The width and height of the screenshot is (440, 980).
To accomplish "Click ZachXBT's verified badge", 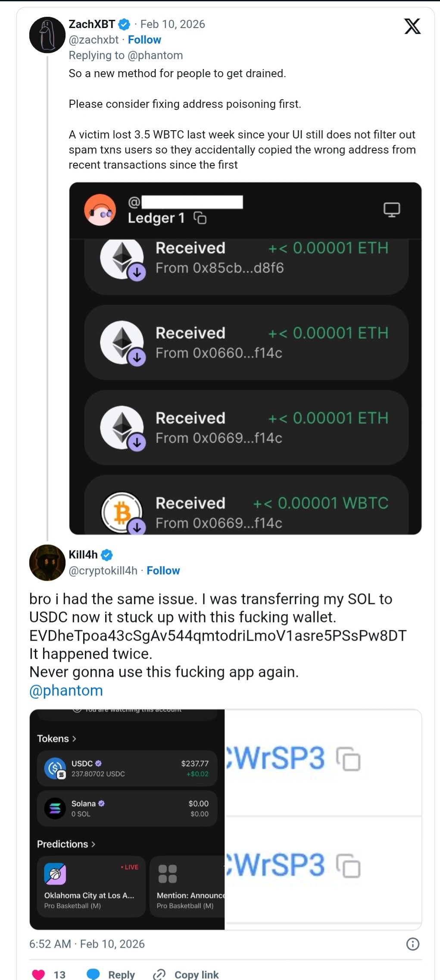I will tap(124, 24).
